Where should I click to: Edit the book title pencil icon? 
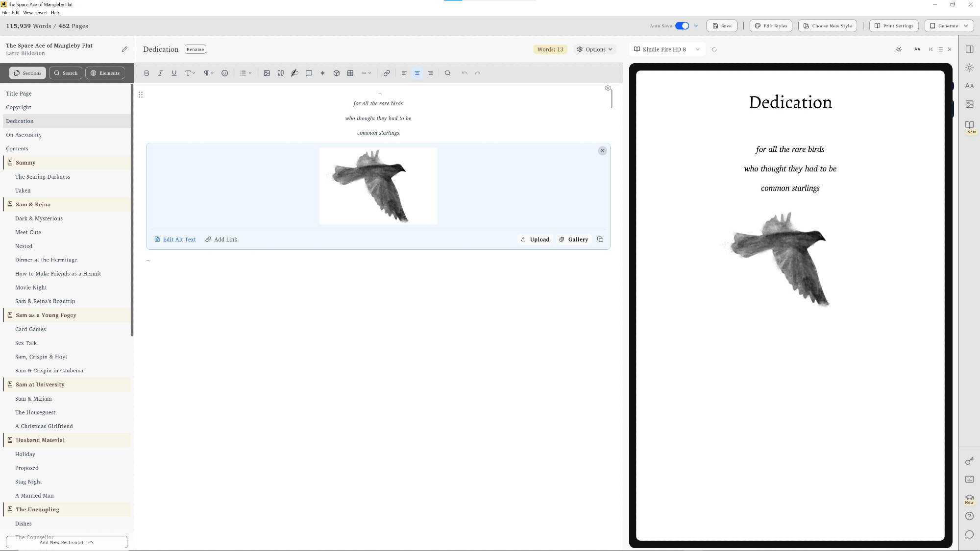pyautogui.click(x=124, y=49)
